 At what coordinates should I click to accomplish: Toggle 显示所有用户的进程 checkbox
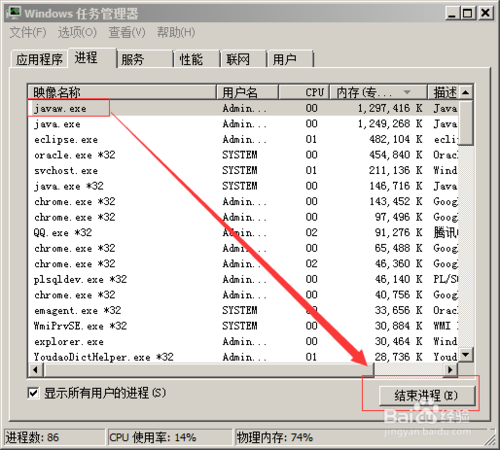pyautogui.click(x=33, y=393)
